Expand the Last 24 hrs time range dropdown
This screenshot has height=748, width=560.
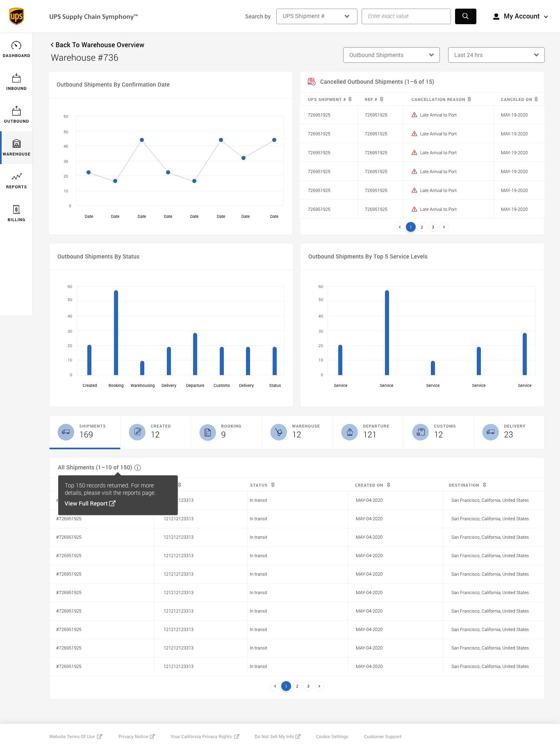point(496,55)
